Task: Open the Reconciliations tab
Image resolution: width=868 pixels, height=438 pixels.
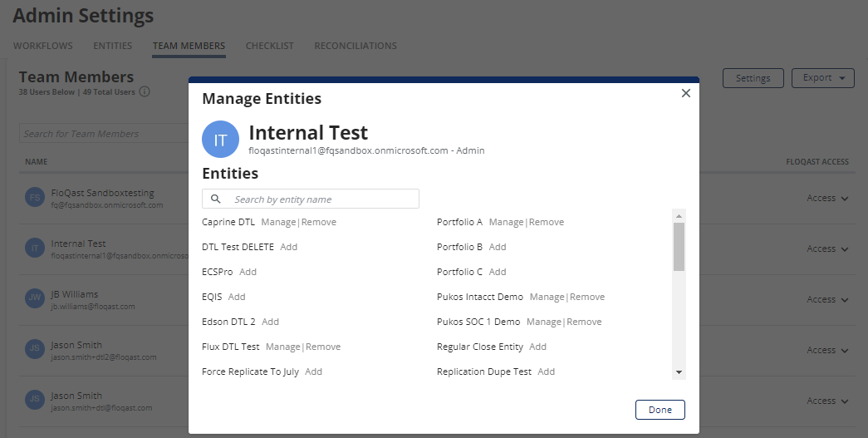Action: pos(356,46)
